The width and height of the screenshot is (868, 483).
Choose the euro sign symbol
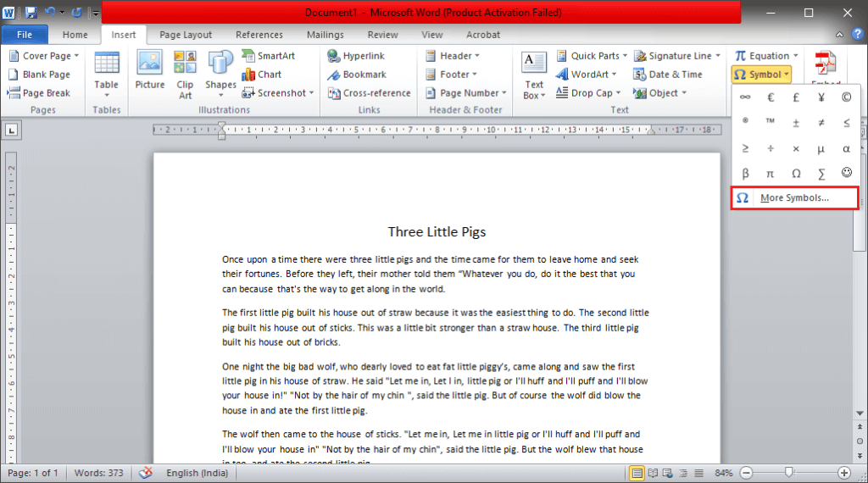click(771, 97)
